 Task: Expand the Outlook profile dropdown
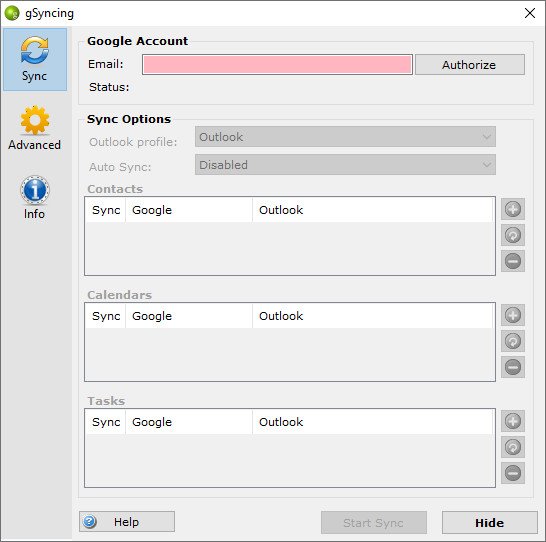coord(345,137)
